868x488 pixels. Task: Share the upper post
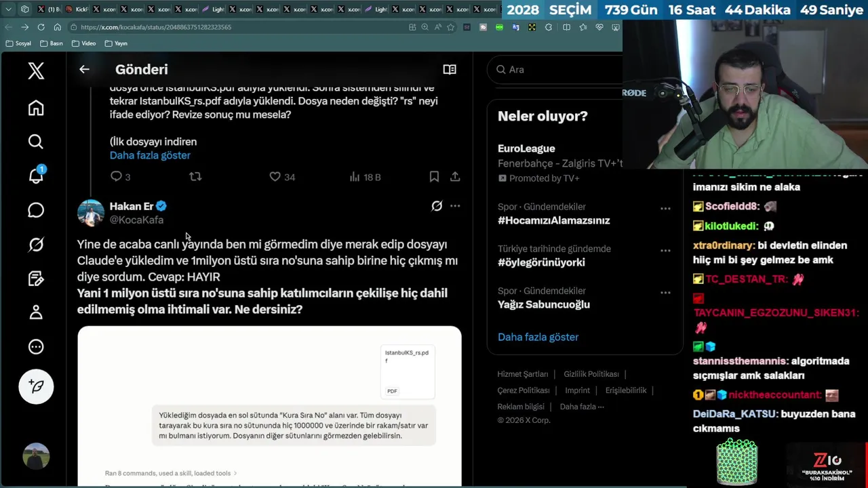click(x=455, y=176)
